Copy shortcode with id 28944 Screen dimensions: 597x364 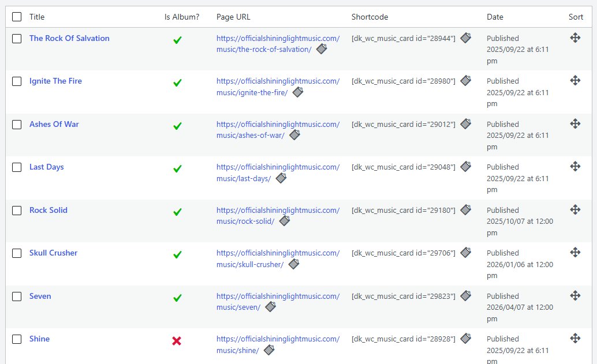pos(465,37)
